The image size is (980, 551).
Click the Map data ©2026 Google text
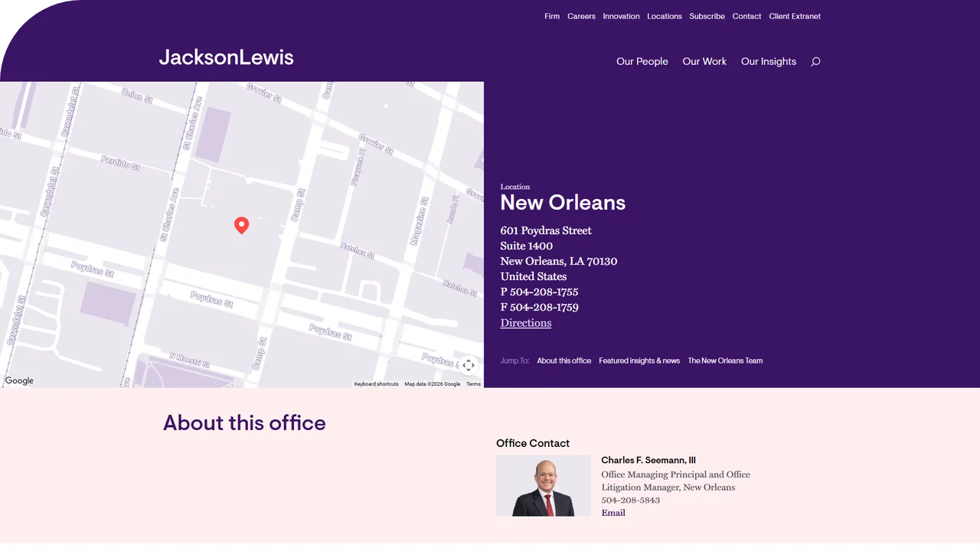pyautogui.click(x=433, y=384)
